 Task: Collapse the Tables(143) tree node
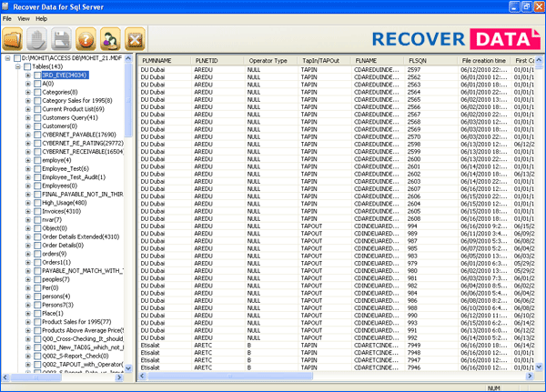[x=17, y=66]
